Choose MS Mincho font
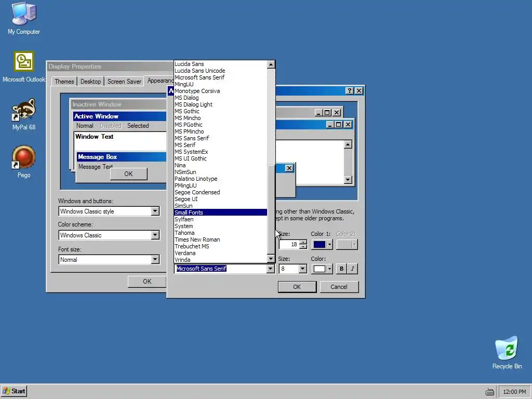The image size is (532, 399). pos(220,118)
